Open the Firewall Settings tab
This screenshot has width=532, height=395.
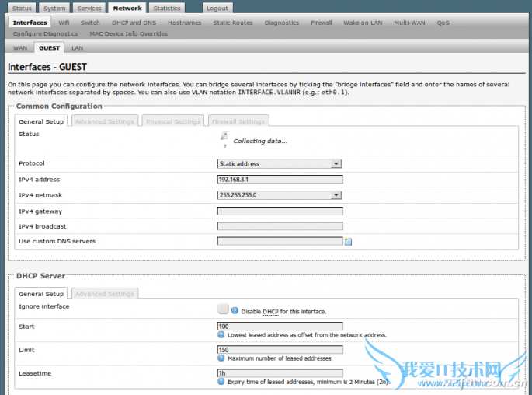[x=238, y=121]
